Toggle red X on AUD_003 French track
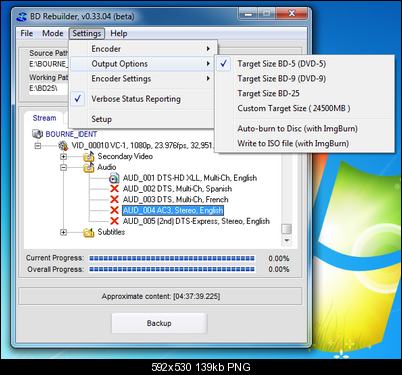 [x=114, y=199]
